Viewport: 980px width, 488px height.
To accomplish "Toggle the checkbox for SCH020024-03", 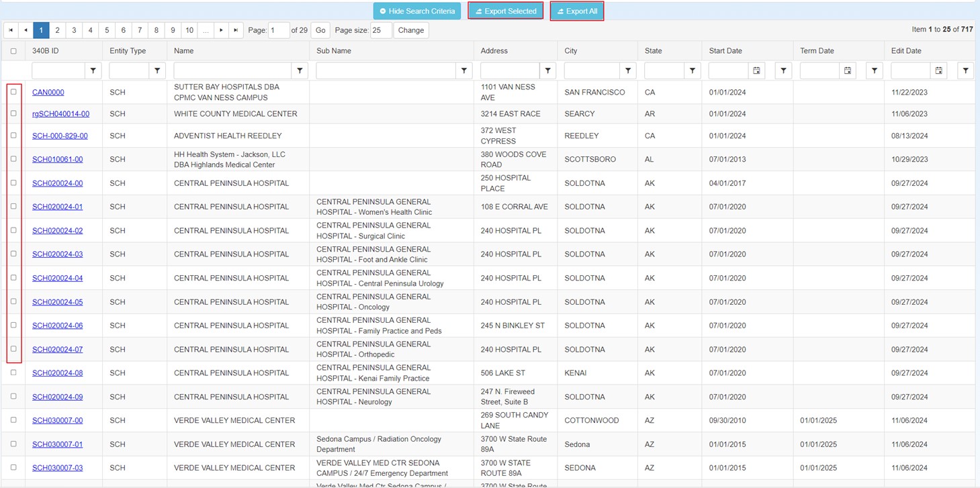I will [13, 254].
